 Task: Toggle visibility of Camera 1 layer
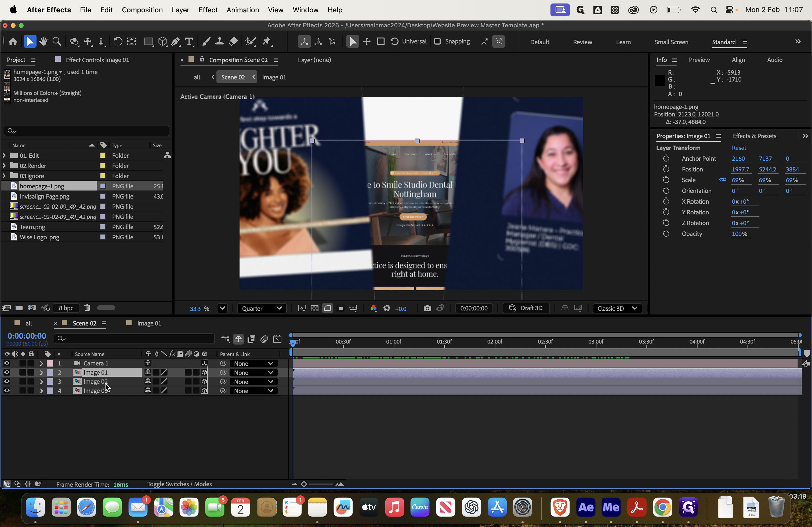(x=6, y=363)
